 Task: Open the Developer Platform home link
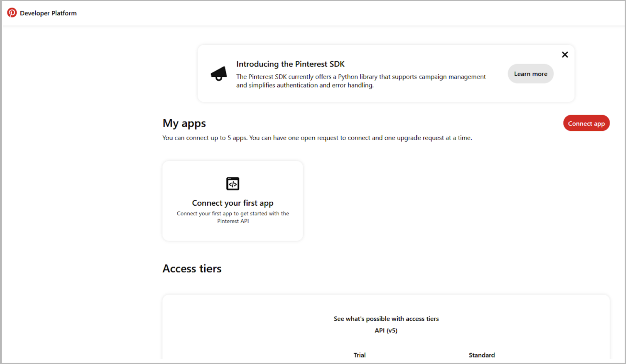(48, 13)
